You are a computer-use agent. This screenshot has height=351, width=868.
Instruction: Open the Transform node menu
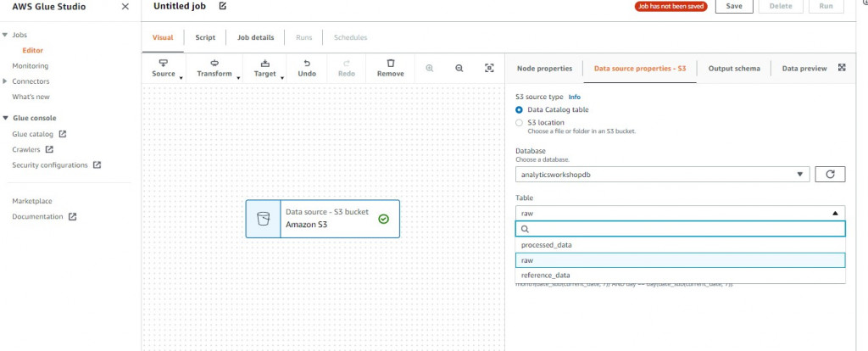pyautogui.click(x=214, y=68)
